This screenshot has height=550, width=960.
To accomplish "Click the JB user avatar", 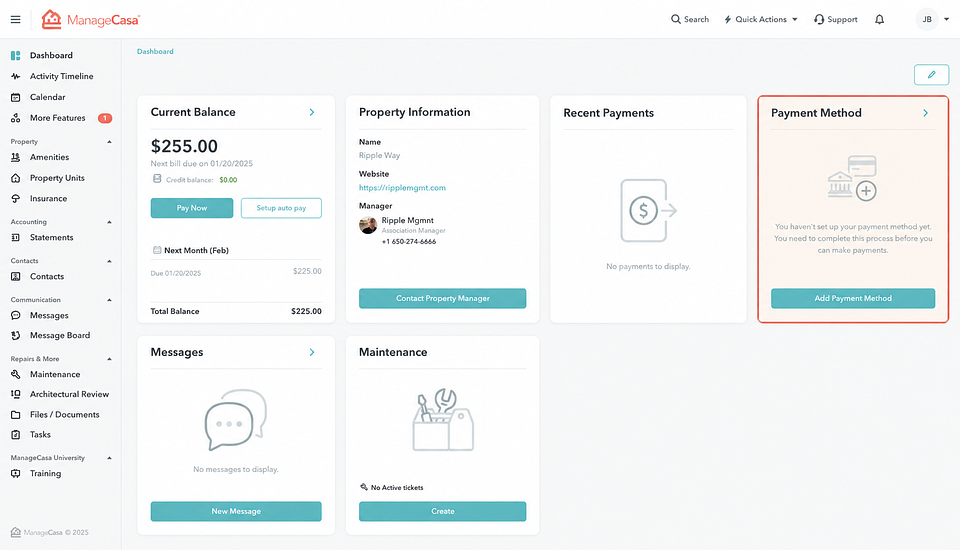I will click(x=927, y=20).
